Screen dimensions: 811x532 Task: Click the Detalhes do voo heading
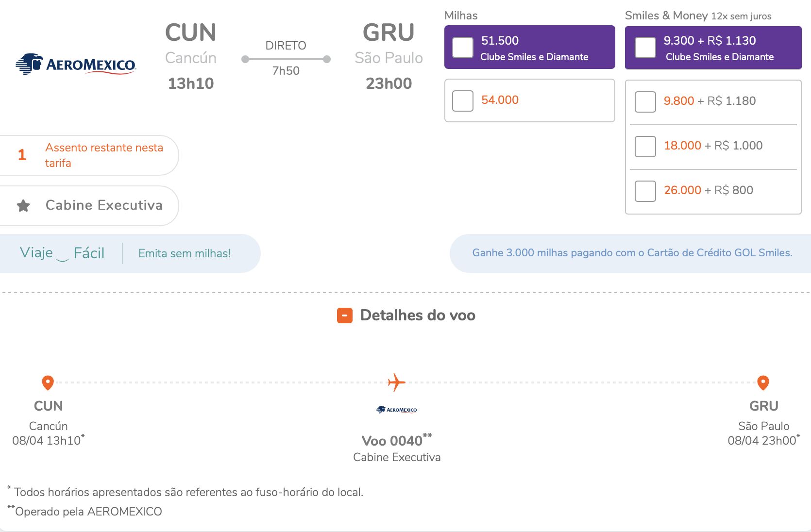click(418, 316)
